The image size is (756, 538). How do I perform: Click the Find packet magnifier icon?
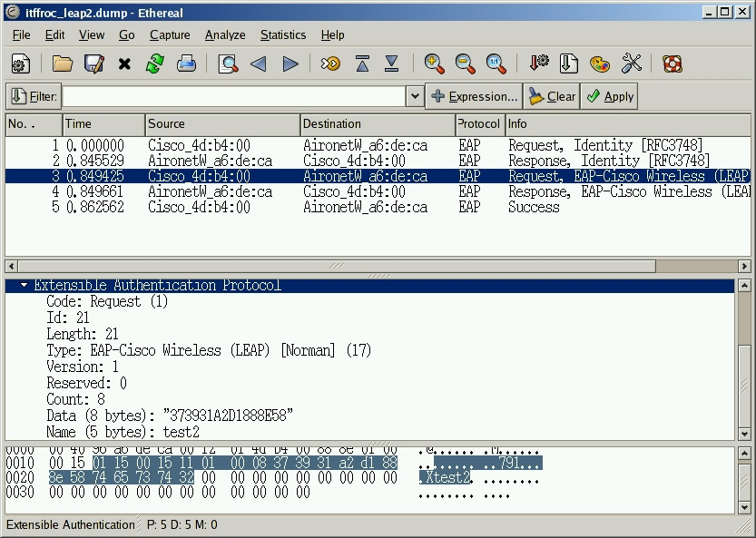click(228, 64)
